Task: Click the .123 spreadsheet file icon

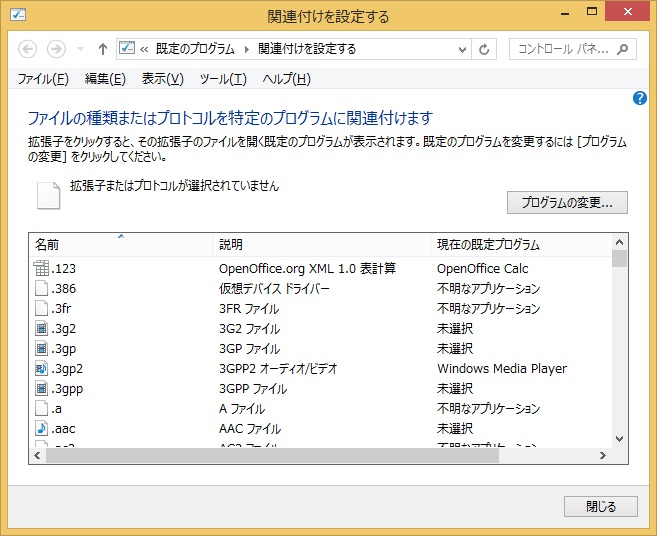Action: point(41,268)
